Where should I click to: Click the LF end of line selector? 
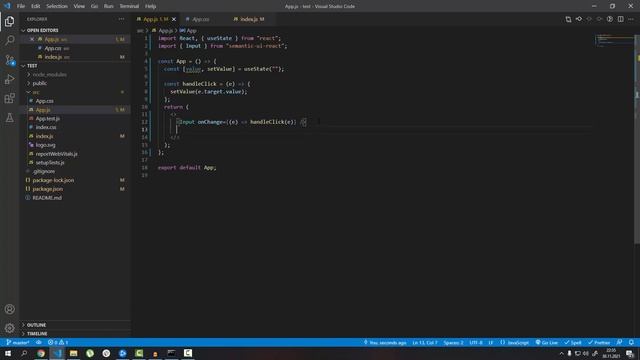click(x=491, y=342)
